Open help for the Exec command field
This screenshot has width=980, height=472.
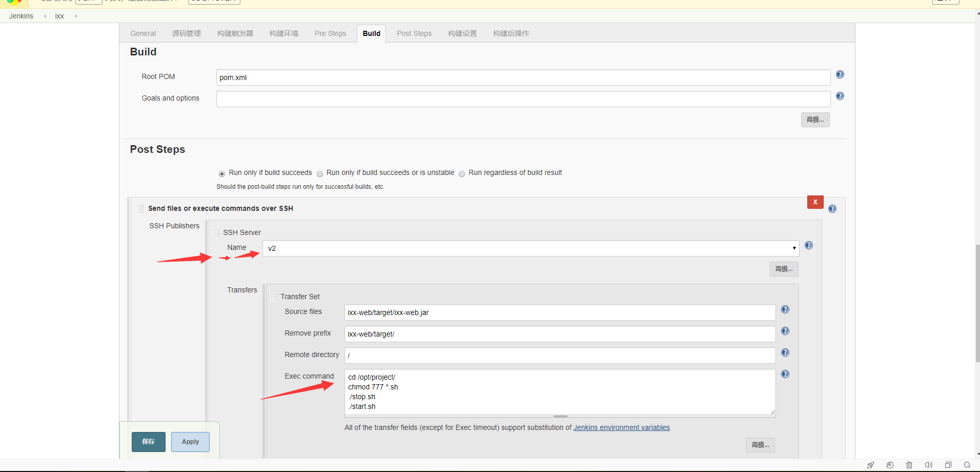coord(785,375)
